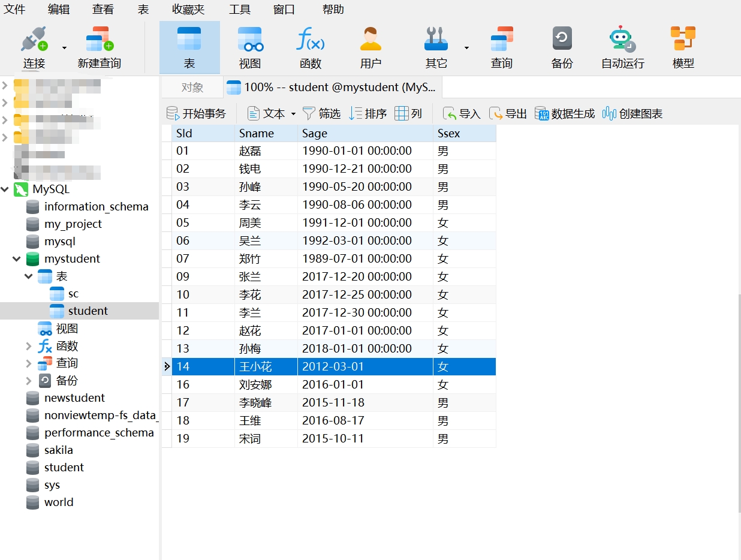The width and height of the screenshot is (741, 560).
Task: Click the 开始事务 (Begin Transaction) button
Action: click(x=197, y=114)
